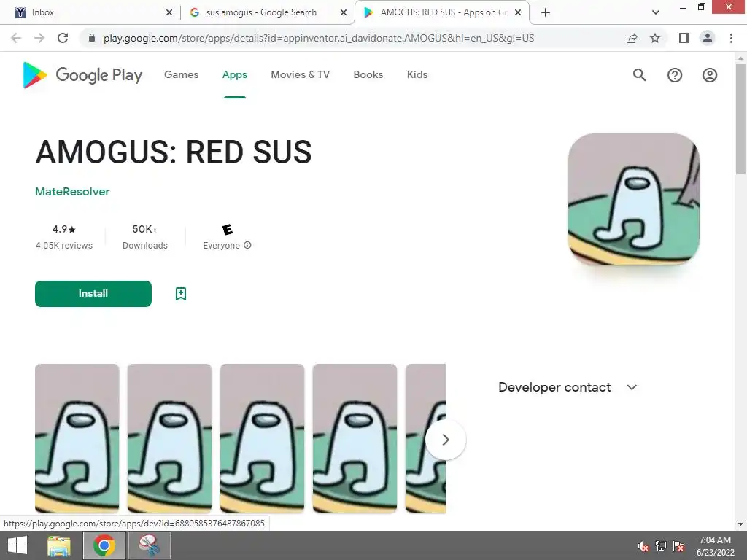This screenshot has width=747, height=560.
Task: Open a new browser tab
Action: click(546, 12)
